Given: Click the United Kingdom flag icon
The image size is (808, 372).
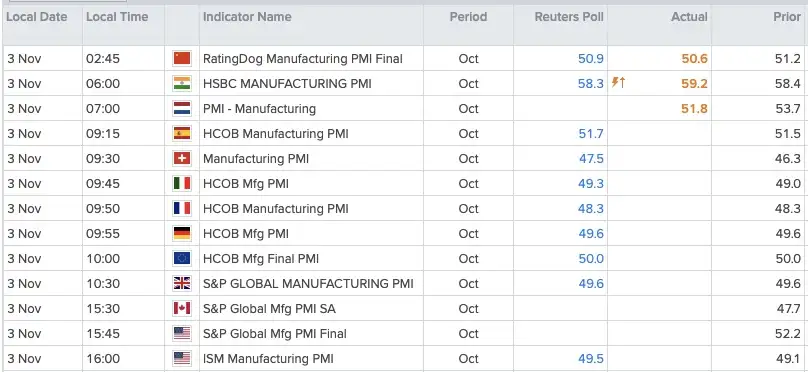Looking at the screenshot, I should (x=182, y=283).
